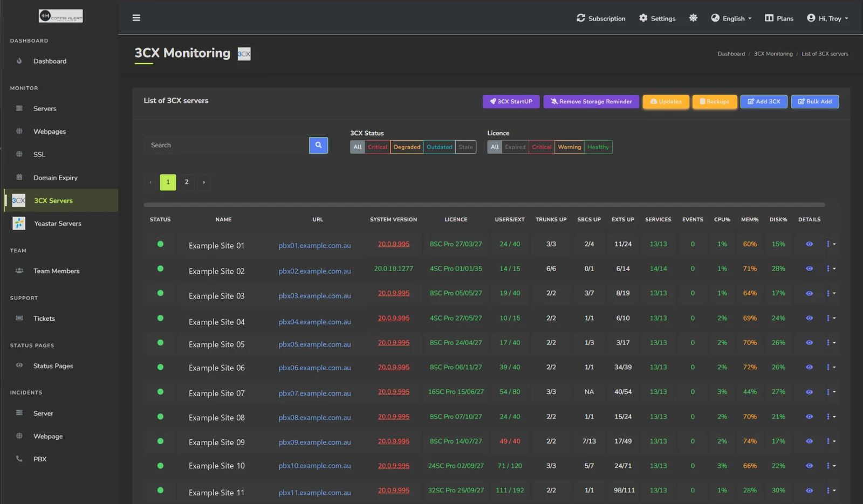The width and height of the screenshot is (863, 504).
Task: Click the Bulk Add button
Action: (x=815, y=101)
